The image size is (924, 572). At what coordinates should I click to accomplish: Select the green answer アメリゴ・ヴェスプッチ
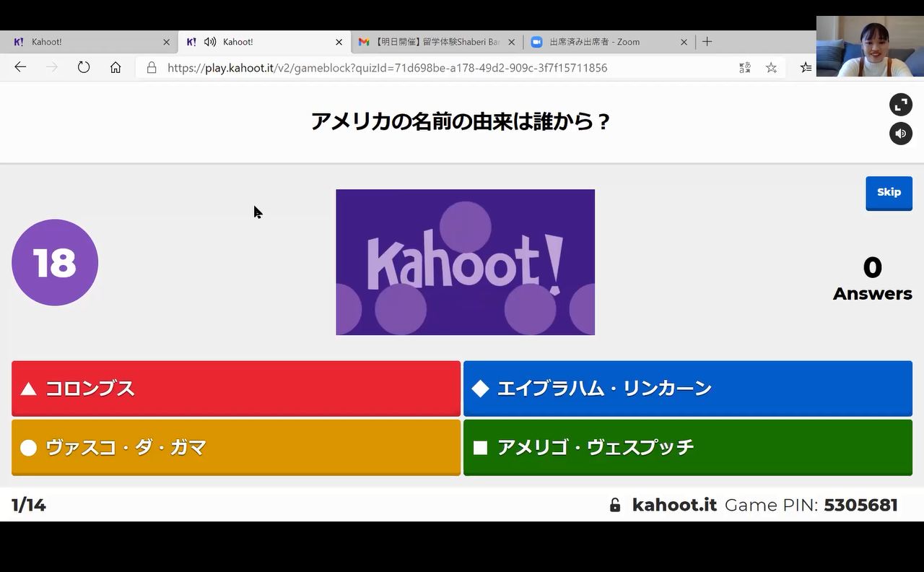coord(688,448)
